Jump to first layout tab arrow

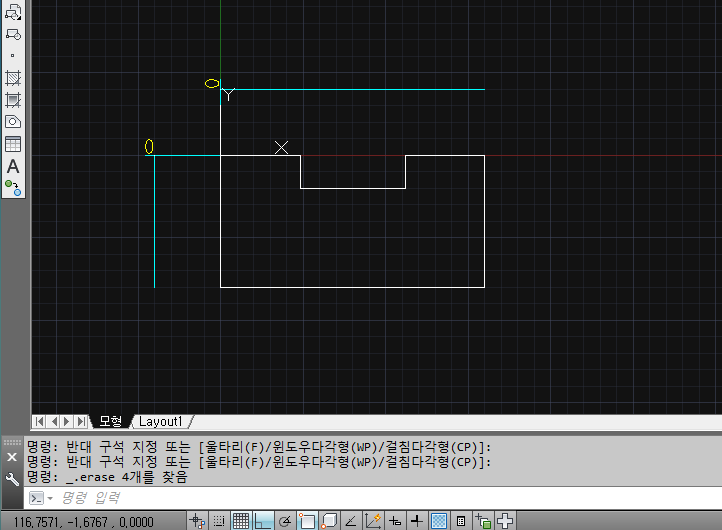(40, 421)
